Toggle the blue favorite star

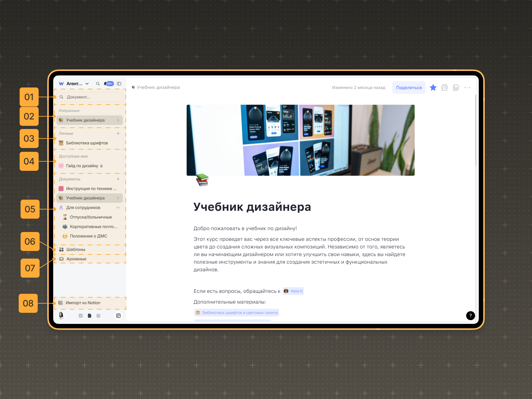point(433,88)
